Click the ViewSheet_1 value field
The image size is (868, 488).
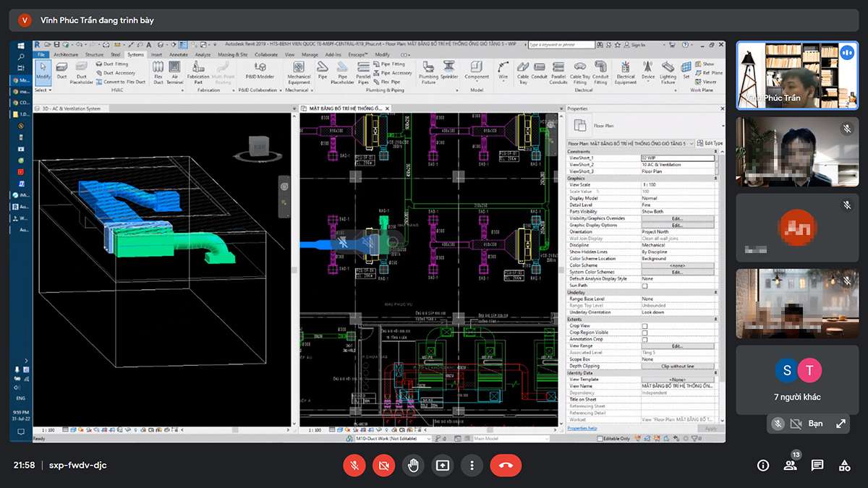[x=677, y=158]
